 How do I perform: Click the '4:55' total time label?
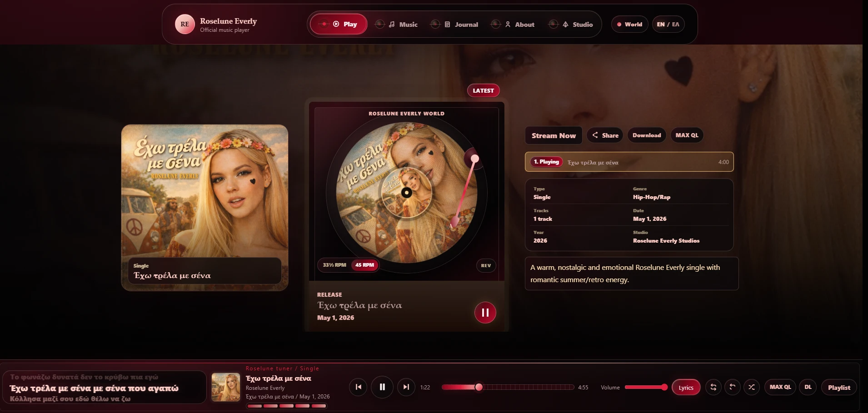583,388
